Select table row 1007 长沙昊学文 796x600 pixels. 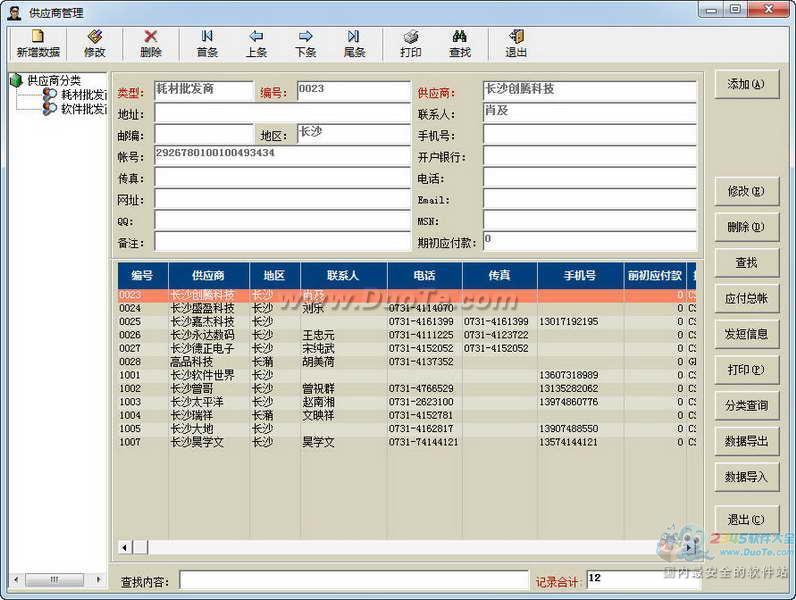[407, 442]
